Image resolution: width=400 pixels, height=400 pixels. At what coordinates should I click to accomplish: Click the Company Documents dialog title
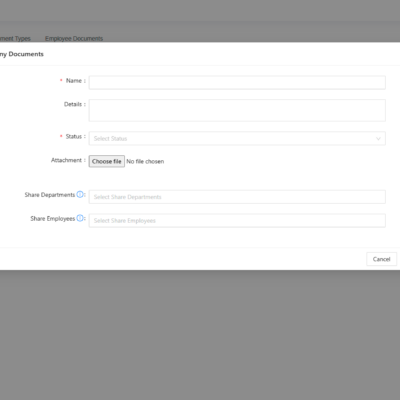click(22, 54)
